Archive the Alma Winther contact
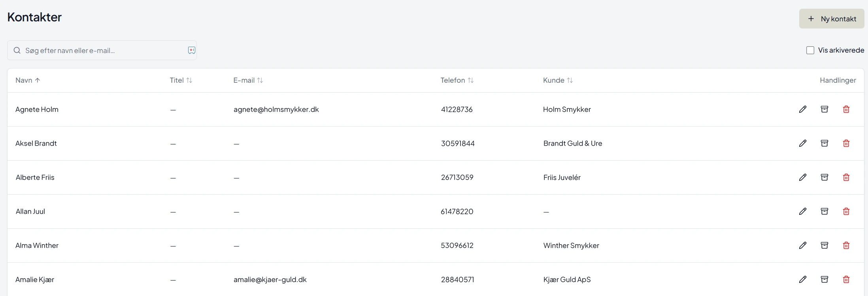The height and width of the screenshot is (296, 868). coord(825,245)
